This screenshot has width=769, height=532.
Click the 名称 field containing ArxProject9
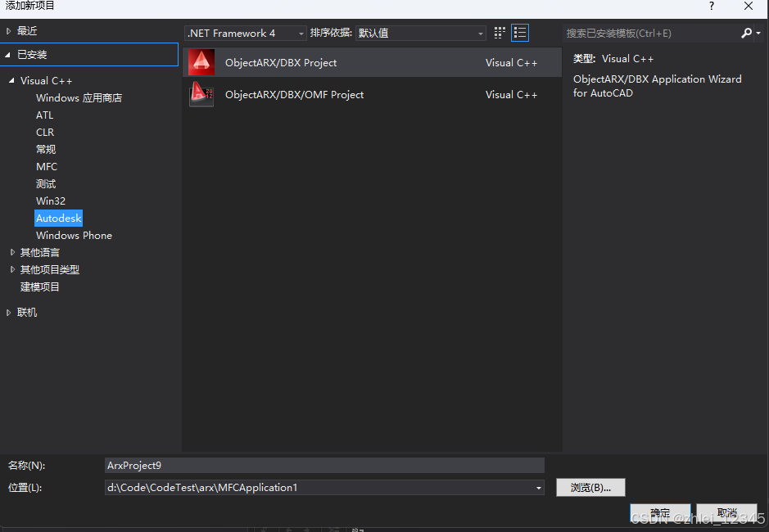[324, 466]
